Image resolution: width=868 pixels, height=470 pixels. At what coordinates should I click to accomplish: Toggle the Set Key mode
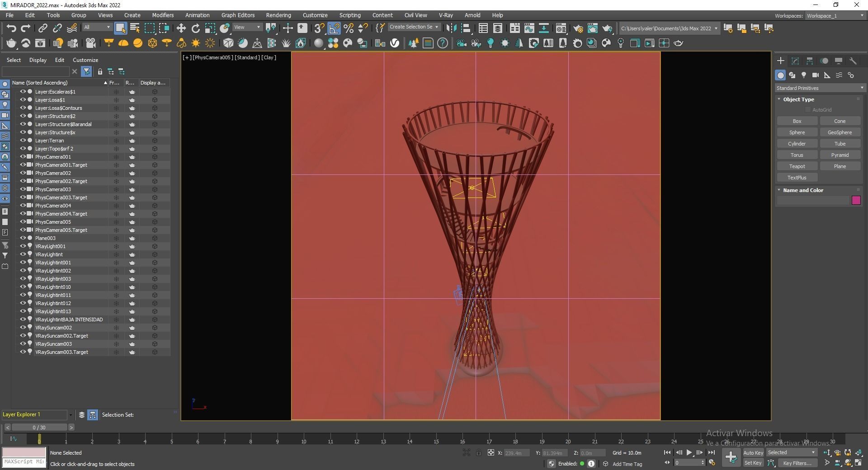[x=753, y=463]
